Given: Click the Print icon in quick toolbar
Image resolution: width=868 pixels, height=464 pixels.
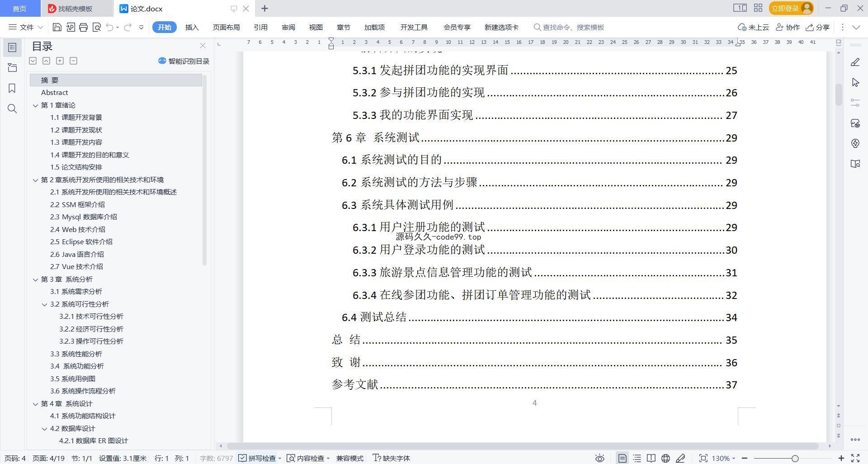Looking at the screenshot, I should coord(83,27).
